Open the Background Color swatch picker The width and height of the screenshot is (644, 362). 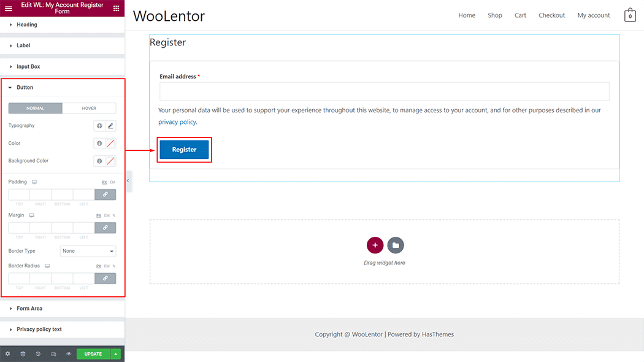[x=110, y=161]
